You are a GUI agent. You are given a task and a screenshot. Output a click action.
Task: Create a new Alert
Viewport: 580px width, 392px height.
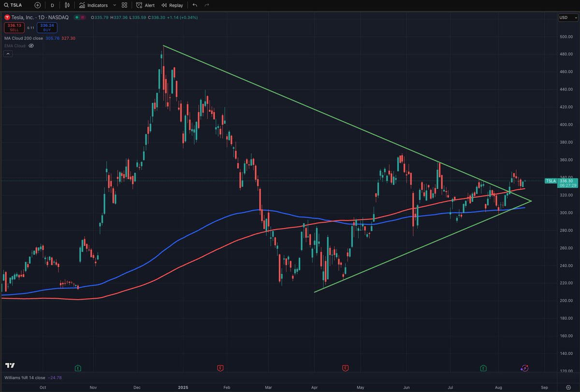point(145,5)
